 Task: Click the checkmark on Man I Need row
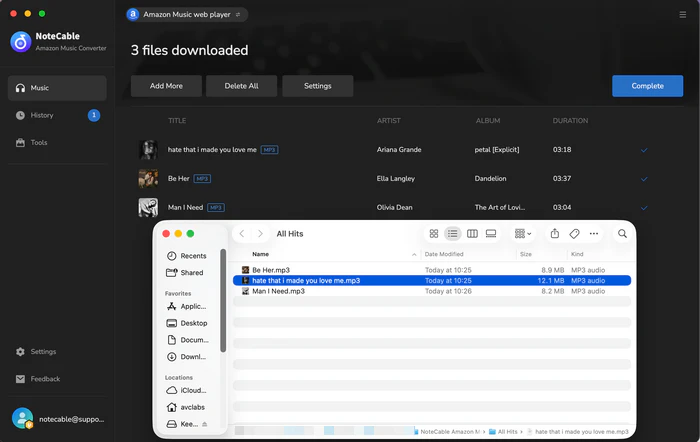[x=644, y=208]
